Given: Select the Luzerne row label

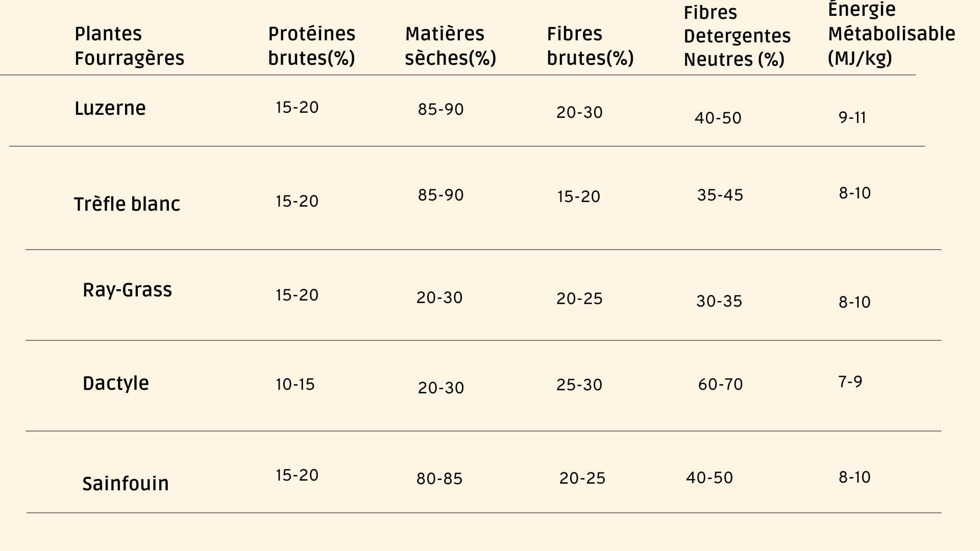Looking at the screenshot, I should (x=110, y=108).
